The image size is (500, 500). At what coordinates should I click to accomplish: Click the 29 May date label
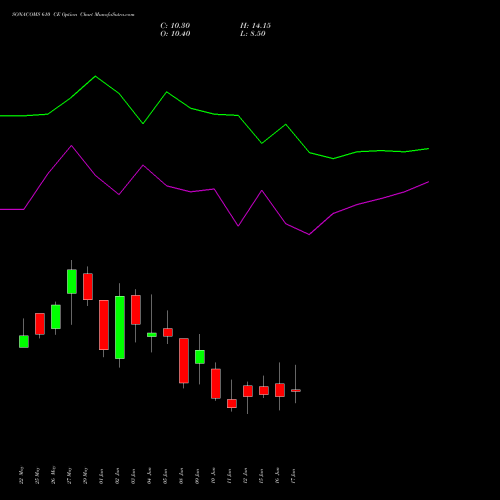coord(86,475)
